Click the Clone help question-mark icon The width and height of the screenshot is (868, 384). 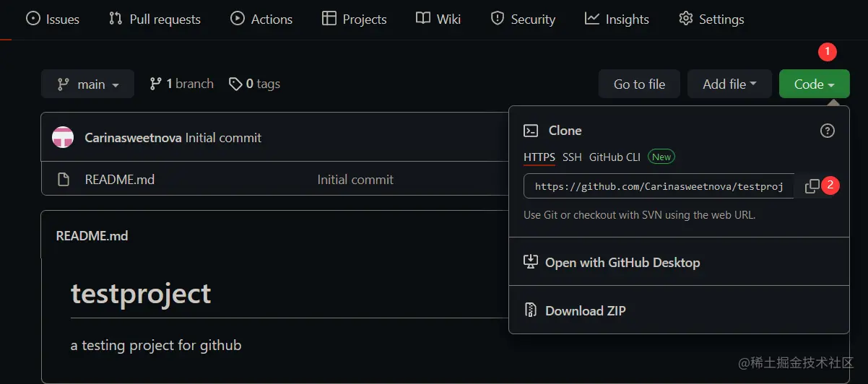point(828,131)
